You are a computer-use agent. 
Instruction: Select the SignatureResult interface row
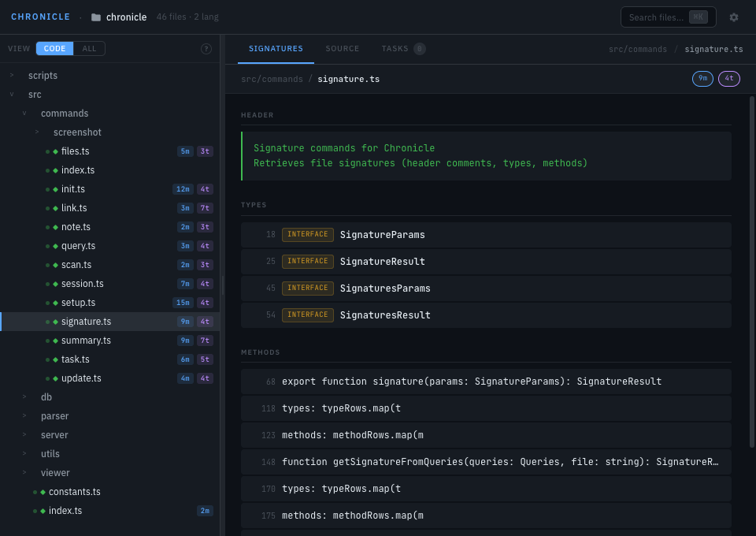pyautogui.click(x=486, y=262)
